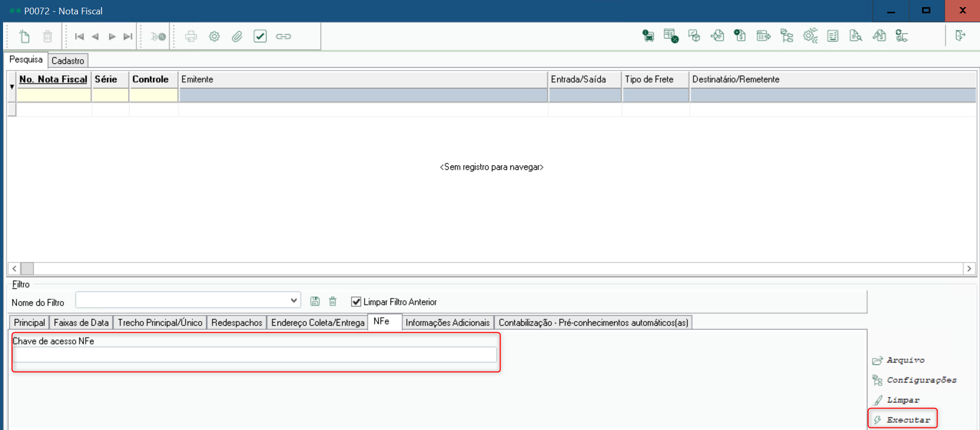Click the Entrada/Saída column header
980x430 pixels.
click(x=585, y=79)
